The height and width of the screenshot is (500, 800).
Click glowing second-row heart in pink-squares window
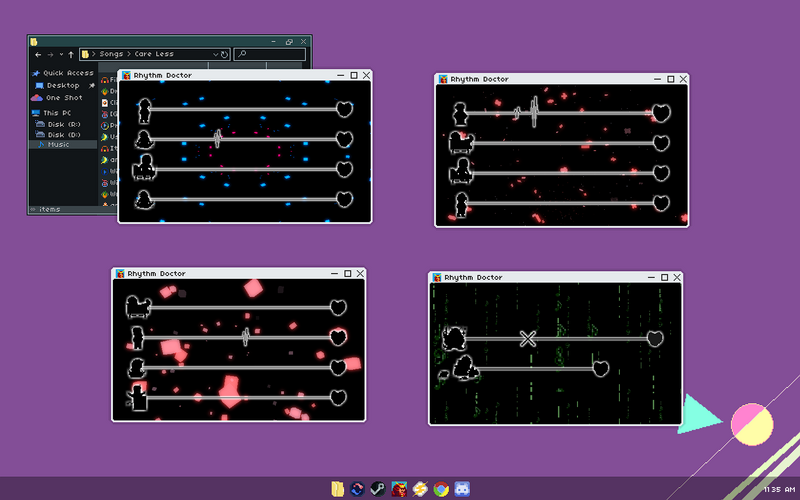pyautogui.click(x=338, y=337)
